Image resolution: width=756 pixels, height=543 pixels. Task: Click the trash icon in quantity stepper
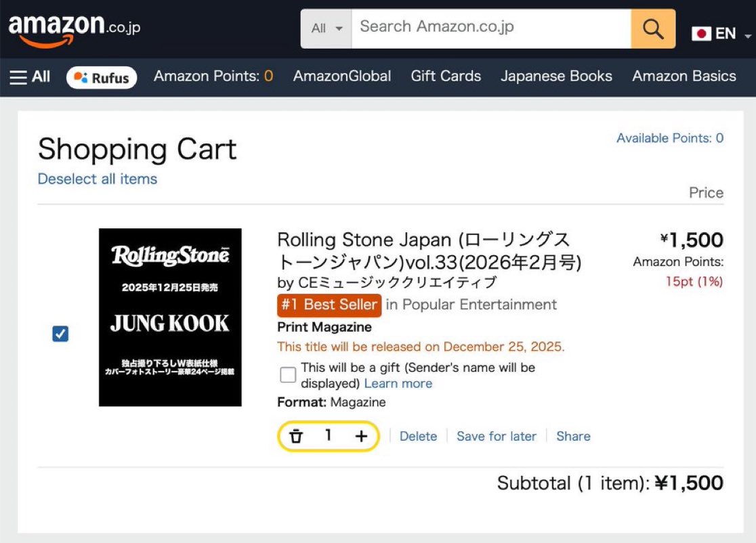[295, 436]
